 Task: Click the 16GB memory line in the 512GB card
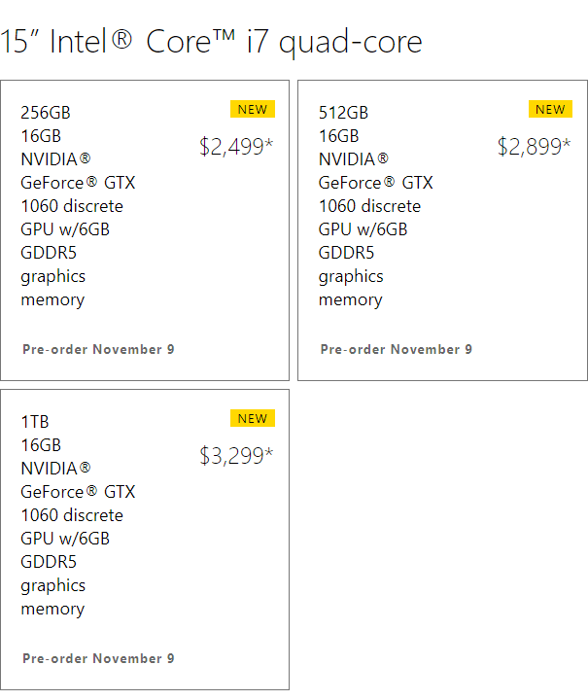pyautogui.click(x=338, y=136)
